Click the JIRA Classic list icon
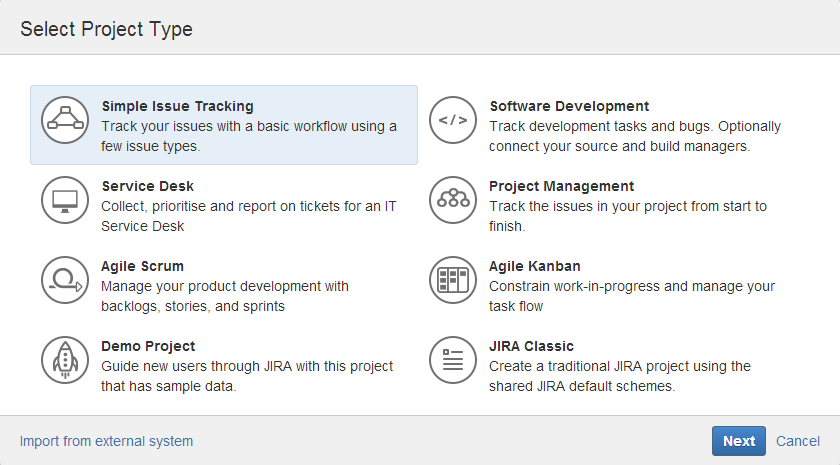Viewport: 840px width, 465px height. tap(453, 360)
